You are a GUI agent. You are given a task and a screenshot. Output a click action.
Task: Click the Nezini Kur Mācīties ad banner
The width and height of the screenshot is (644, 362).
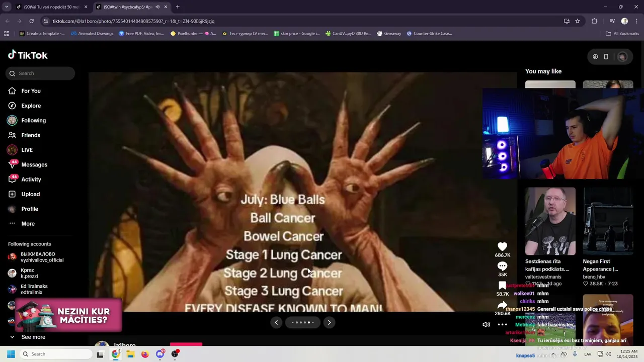click(x=68, y=315)
